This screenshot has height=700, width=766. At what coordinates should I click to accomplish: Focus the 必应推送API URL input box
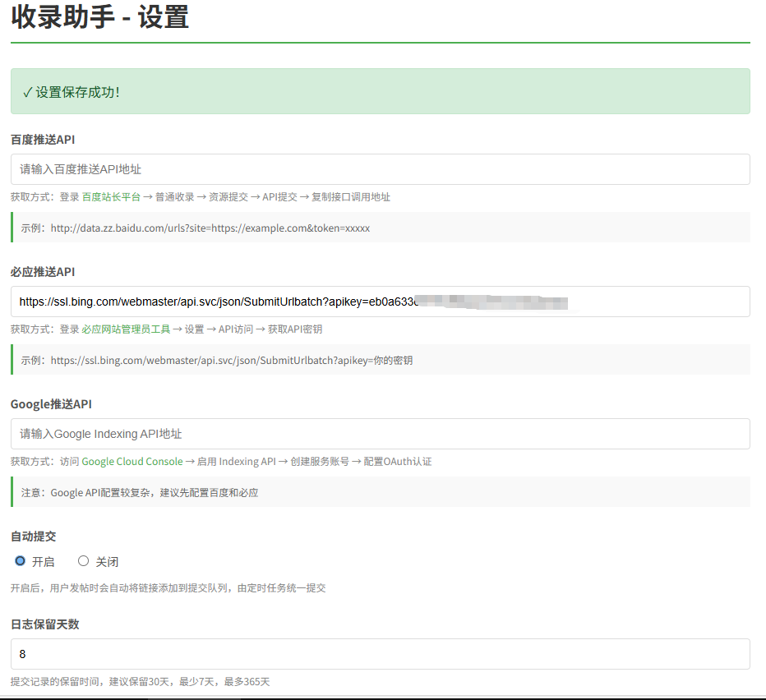coord(380,302)
